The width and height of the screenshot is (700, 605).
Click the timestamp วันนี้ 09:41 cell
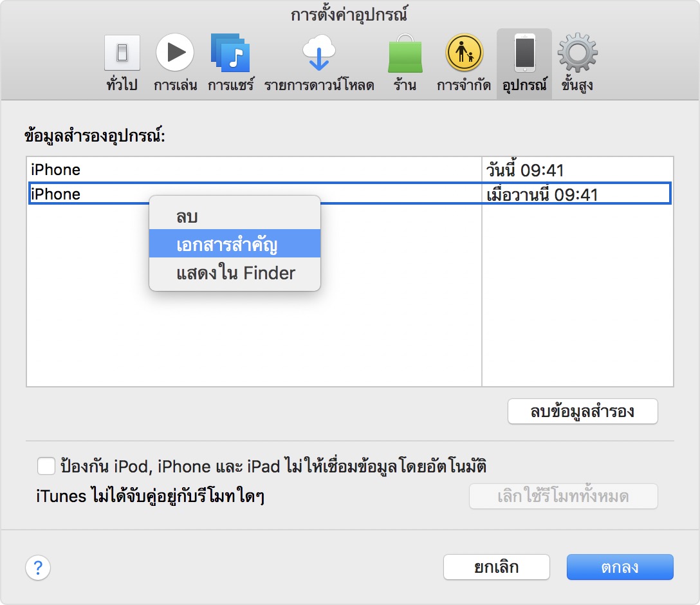click(x=515, y=169)
